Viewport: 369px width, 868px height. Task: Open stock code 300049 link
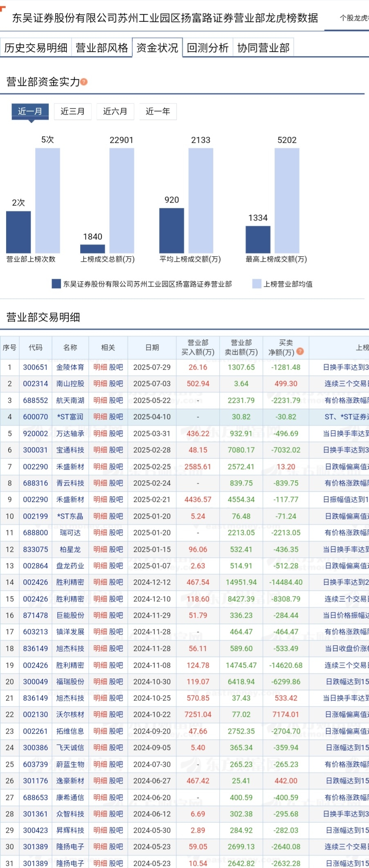[x=36, y=682]
